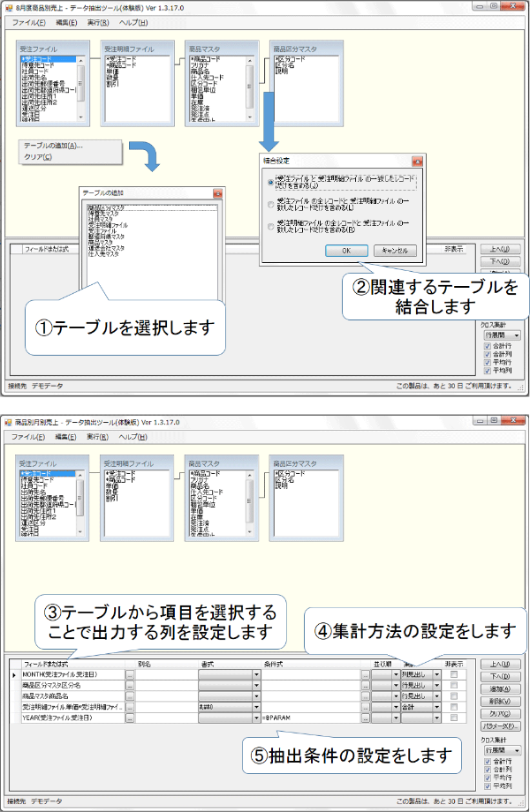Click 受注ファイル list scrollbar in upper window

(80, 88)
